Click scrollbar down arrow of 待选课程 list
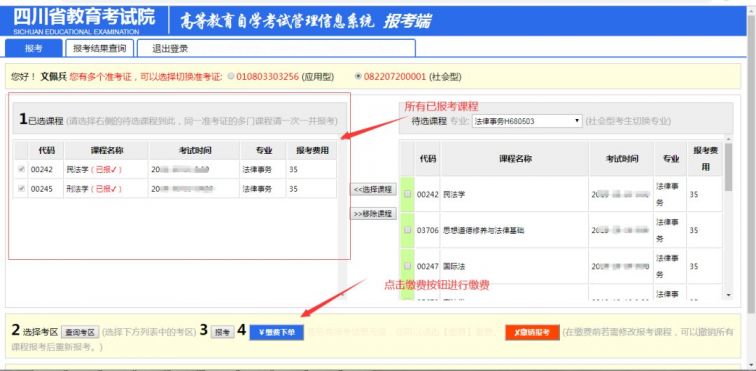756x371 pixels. pos(728,295)
